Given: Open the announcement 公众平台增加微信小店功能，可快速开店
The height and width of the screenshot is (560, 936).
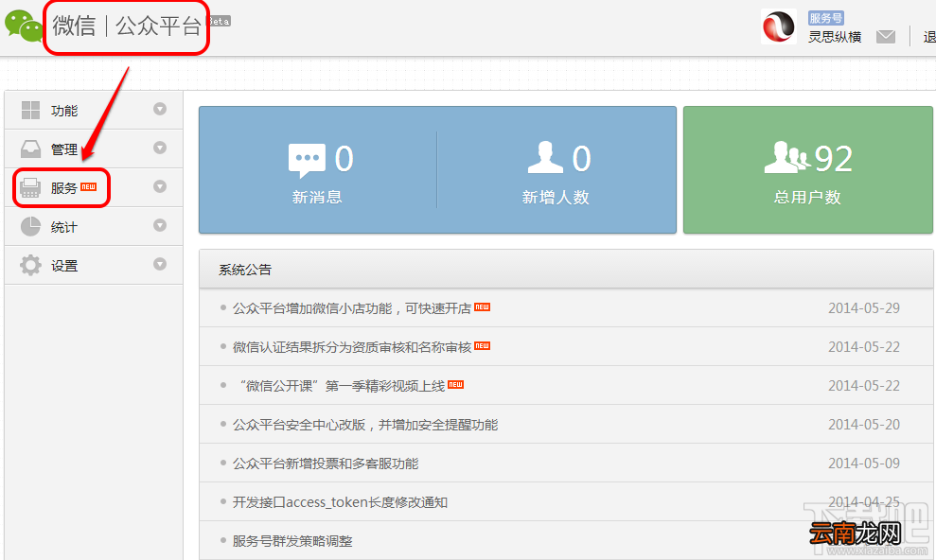Looking at the screenshot, I should click(352, 308).
